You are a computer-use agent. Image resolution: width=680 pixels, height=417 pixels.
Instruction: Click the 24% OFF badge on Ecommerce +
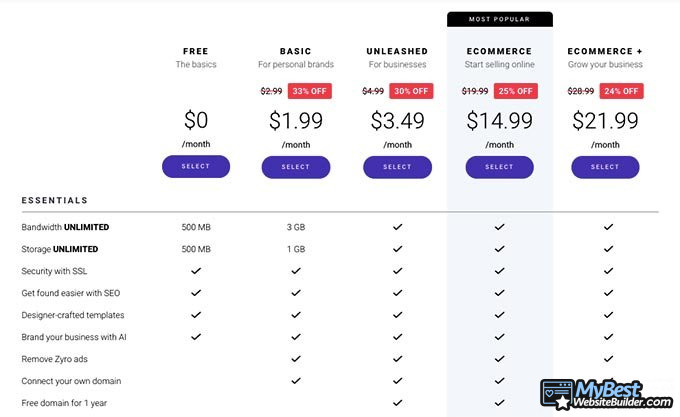pyautogui.click(x=621, y=91)
